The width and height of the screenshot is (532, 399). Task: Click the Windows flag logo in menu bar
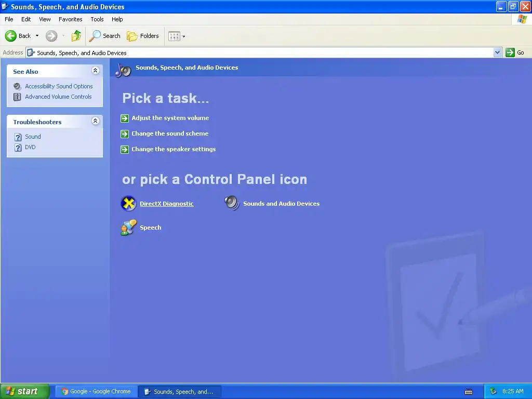click(522, 19)
